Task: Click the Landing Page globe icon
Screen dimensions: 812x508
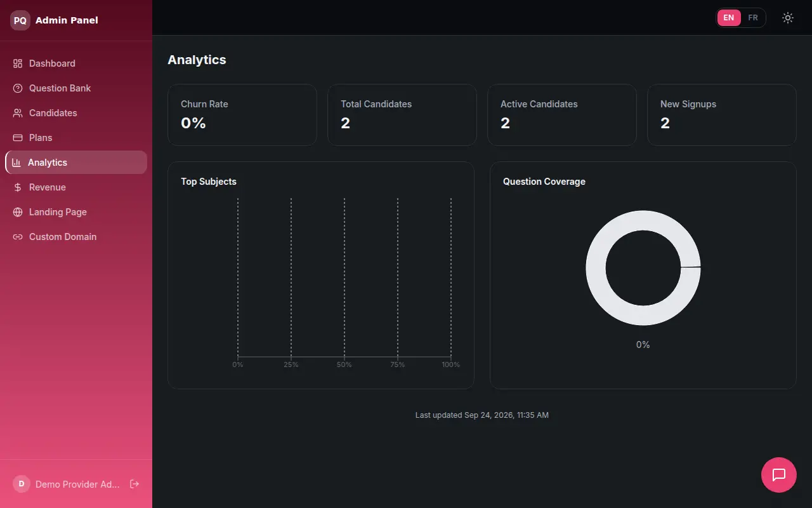Action: (x=18, y=212)
